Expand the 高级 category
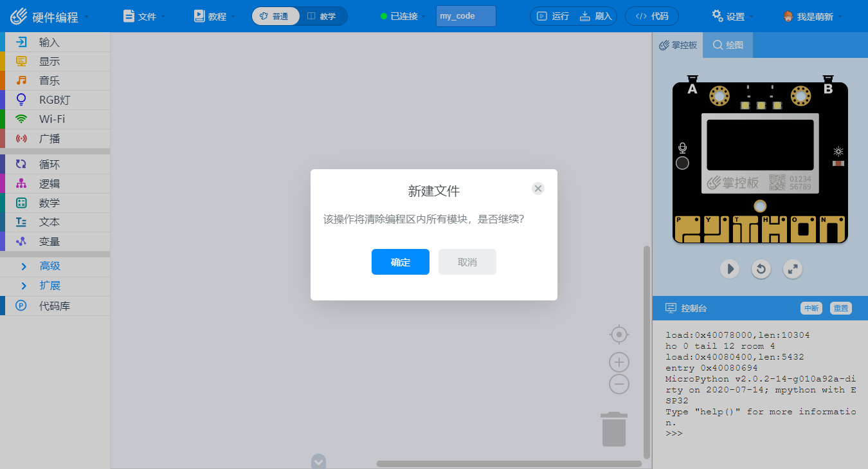 55,266
